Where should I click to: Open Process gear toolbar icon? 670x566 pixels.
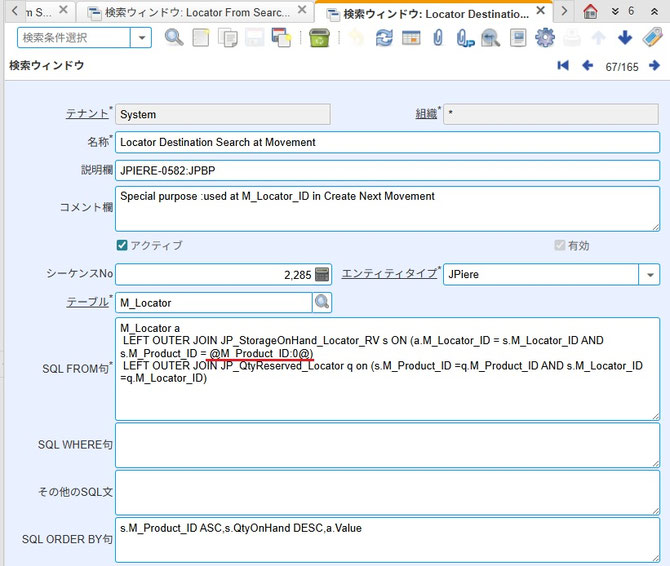click(545, 38)
